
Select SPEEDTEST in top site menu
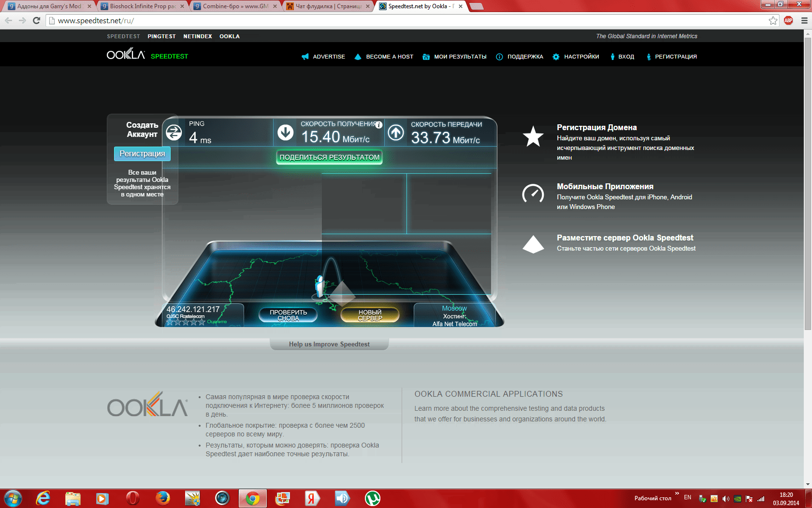(x=123, y=36)
